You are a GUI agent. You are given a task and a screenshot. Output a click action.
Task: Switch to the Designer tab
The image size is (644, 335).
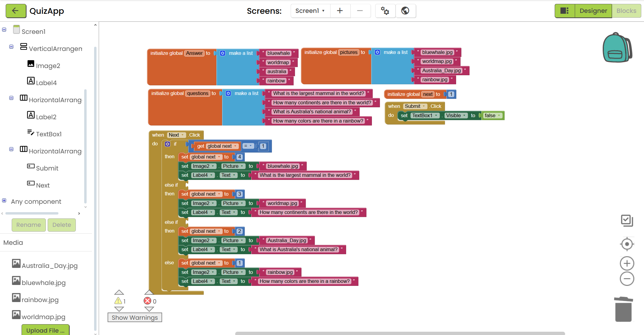tap(593, 11)
